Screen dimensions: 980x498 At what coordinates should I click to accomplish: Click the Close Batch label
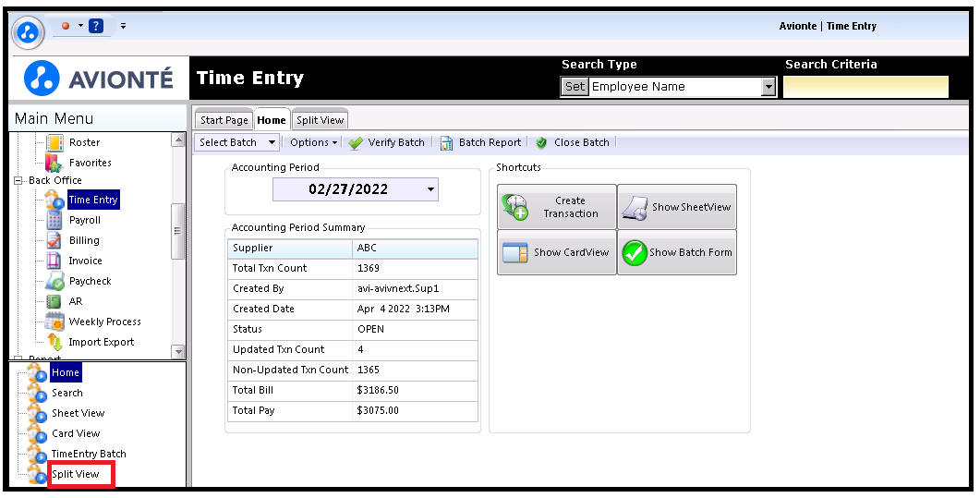[581, 142]
